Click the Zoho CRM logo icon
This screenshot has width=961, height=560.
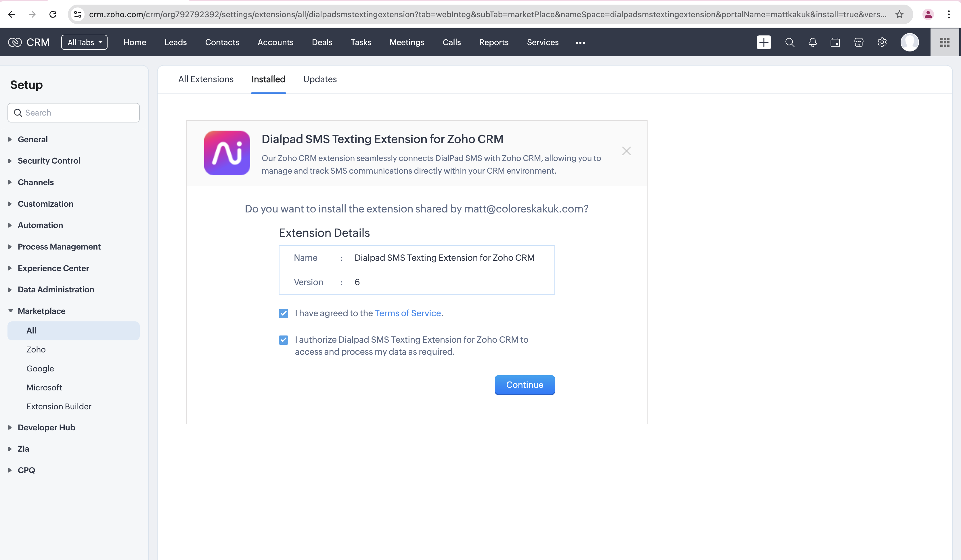(15, 42)
